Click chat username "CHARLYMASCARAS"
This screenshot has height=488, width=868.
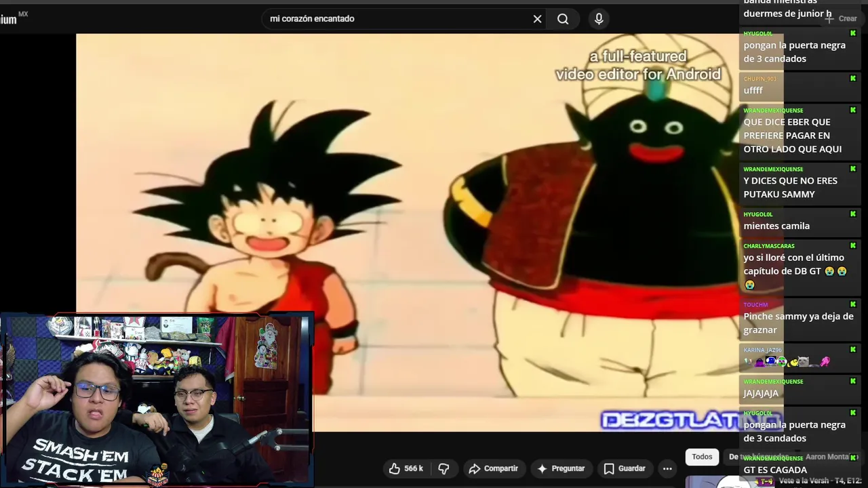769,246
